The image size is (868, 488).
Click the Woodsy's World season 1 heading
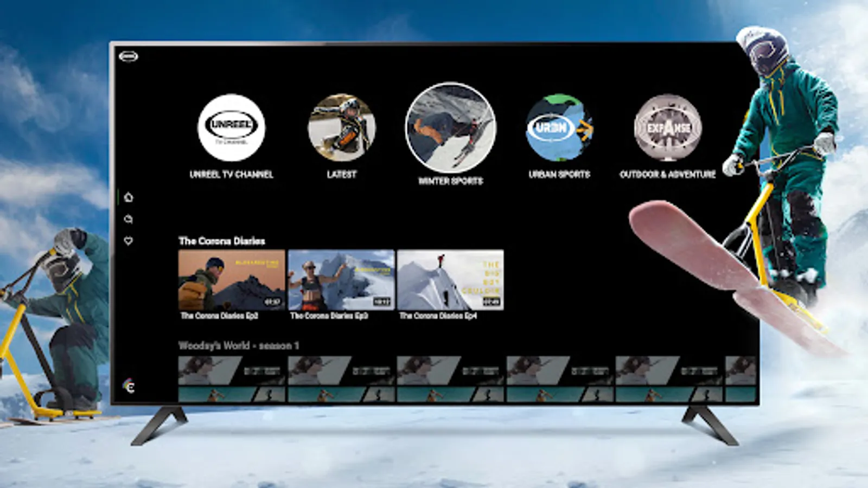(239, 345)
